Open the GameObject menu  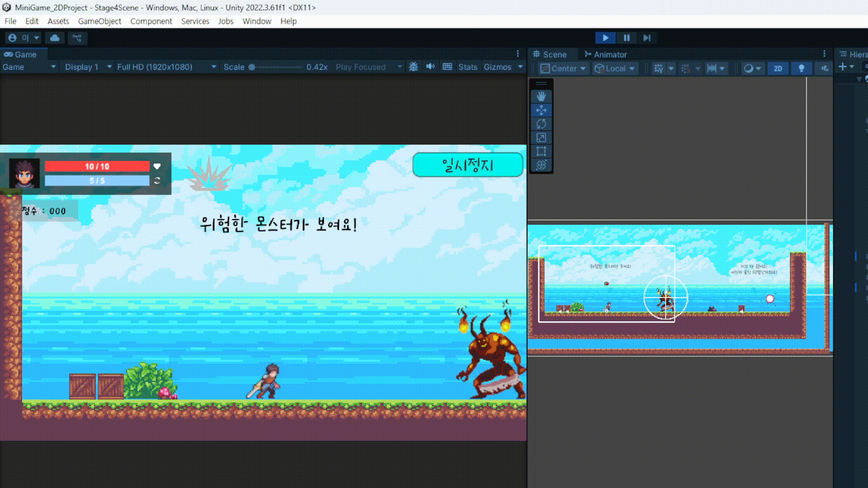tap(99, 21)
